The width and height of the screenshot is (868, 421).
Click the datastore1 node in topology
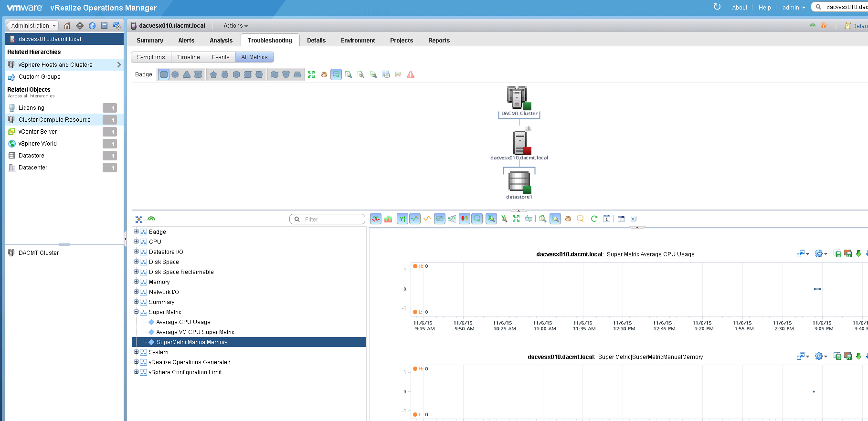519,185
